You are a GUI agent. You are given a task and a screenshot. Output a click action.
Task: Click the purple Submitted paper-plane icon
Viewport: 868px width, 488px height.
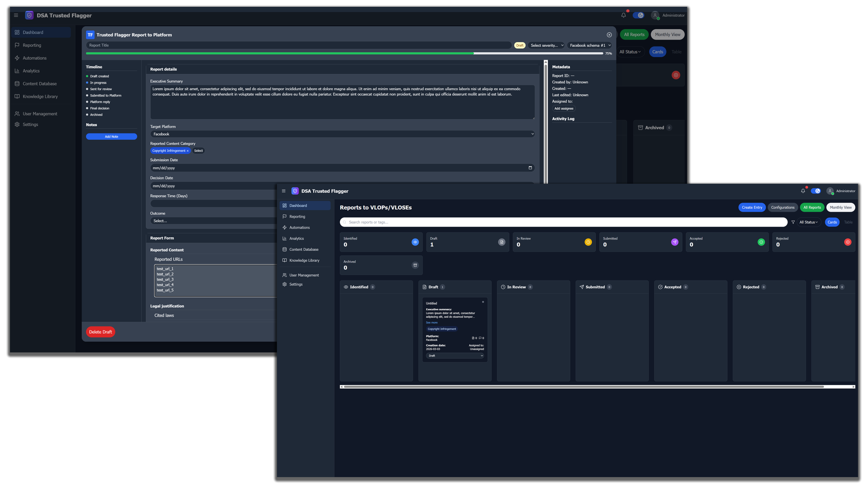674,242
